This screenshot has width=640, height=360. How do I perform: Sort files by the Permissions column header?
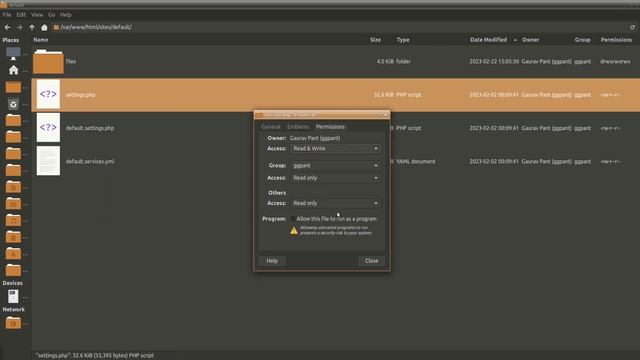point(616,40)
